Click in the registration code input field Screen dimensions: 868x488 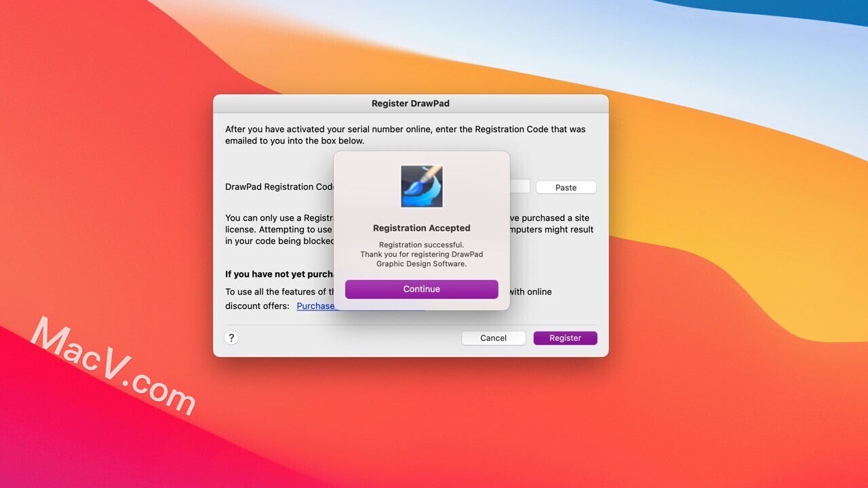point(520,186)
